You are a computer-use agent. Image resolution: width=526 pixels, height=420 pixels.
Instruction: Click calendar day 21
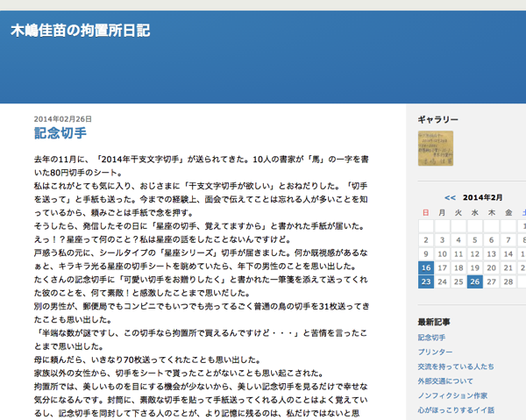508,267
